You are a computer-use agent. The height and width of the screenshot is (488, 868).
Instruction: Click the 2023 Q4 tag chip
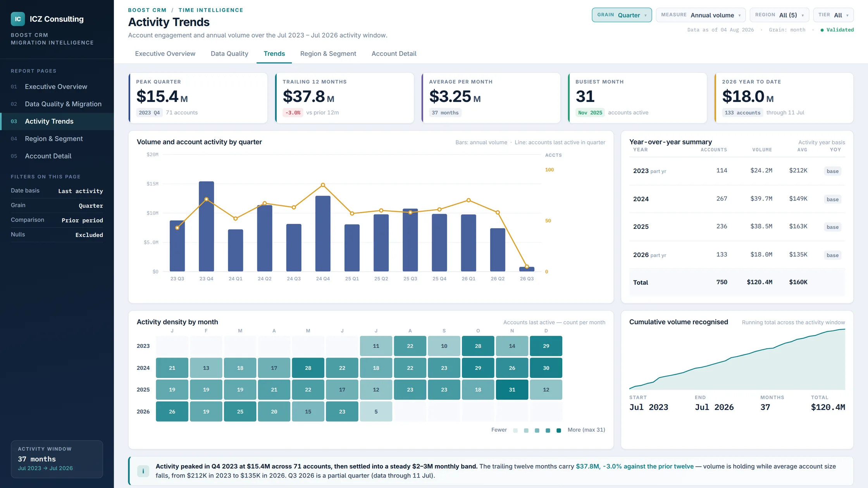click(x=149, y=113)
